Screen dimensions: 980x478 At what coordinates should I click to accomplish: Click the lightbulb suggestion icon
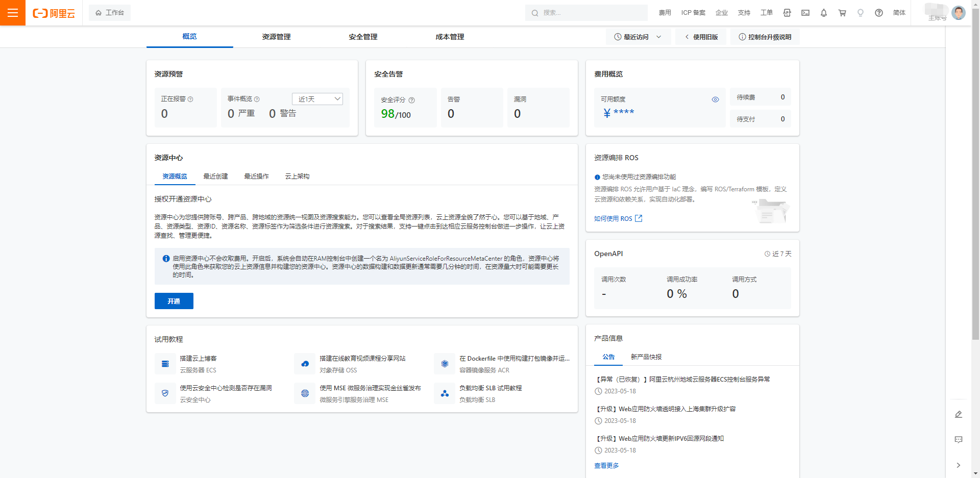click(x=861, y=13)
